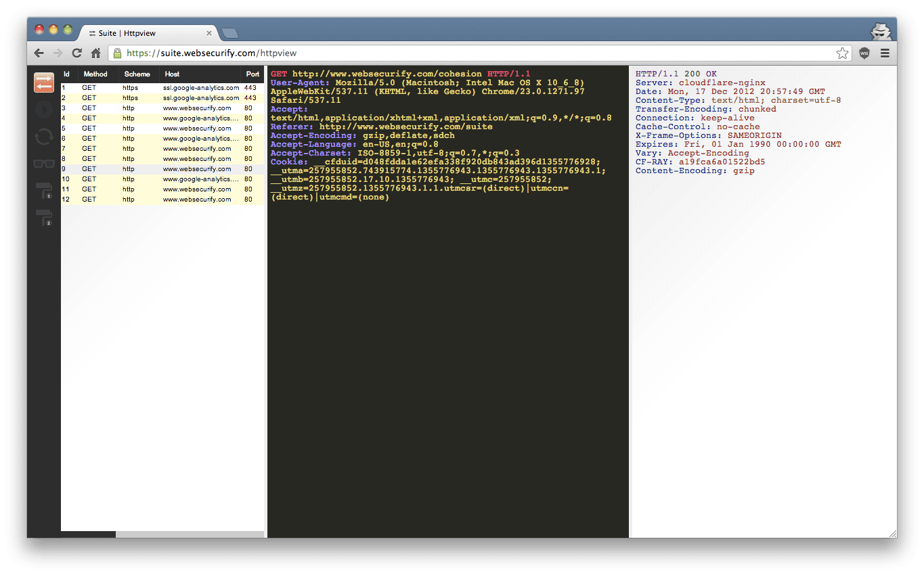This screenshot has width=924, height=575.
Task: Click the request table horizontal scrollbar
Action: tap(162, 534)
